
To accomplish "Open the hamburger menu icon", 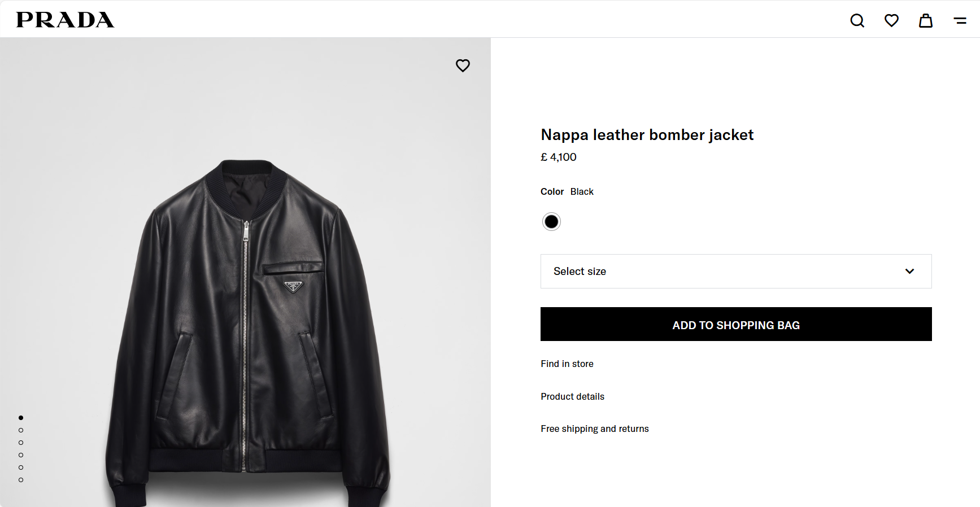I will tap(960, 21).
